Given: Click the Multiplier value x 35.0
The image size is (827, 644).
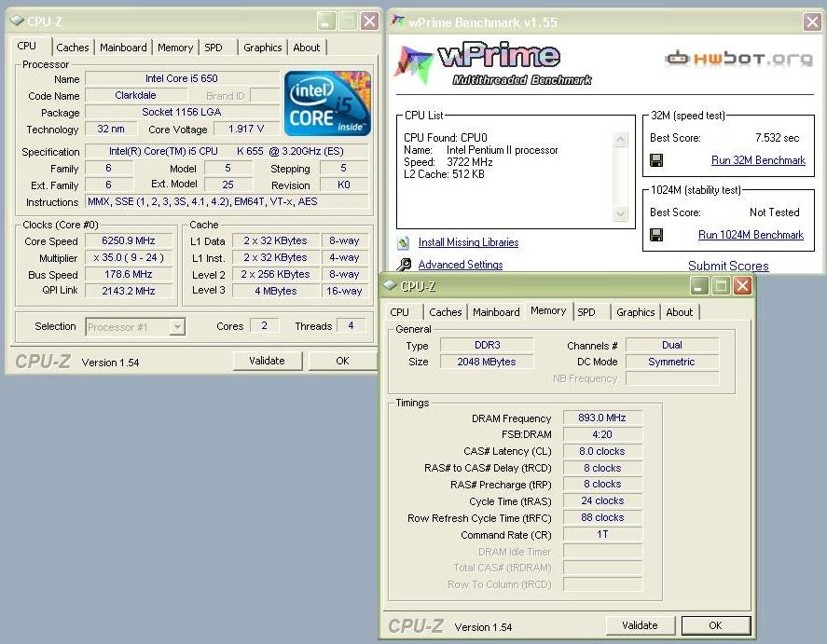Looking at the screenshot, I should pyautogui.click(x=128, y=258).
